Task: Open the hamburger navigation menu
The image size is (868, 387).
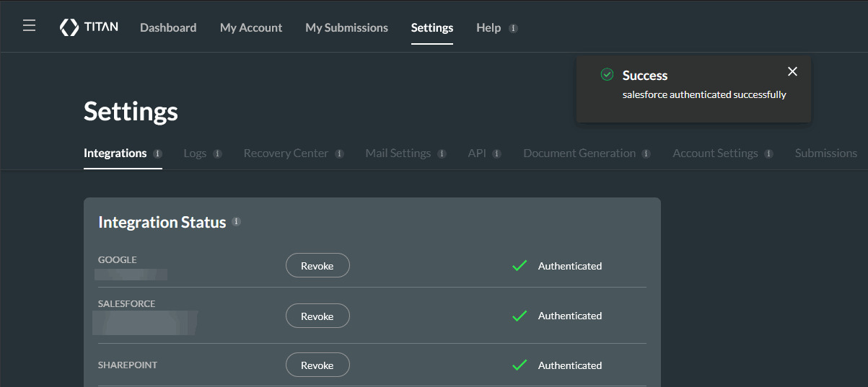Action: (x=29, y=26)
